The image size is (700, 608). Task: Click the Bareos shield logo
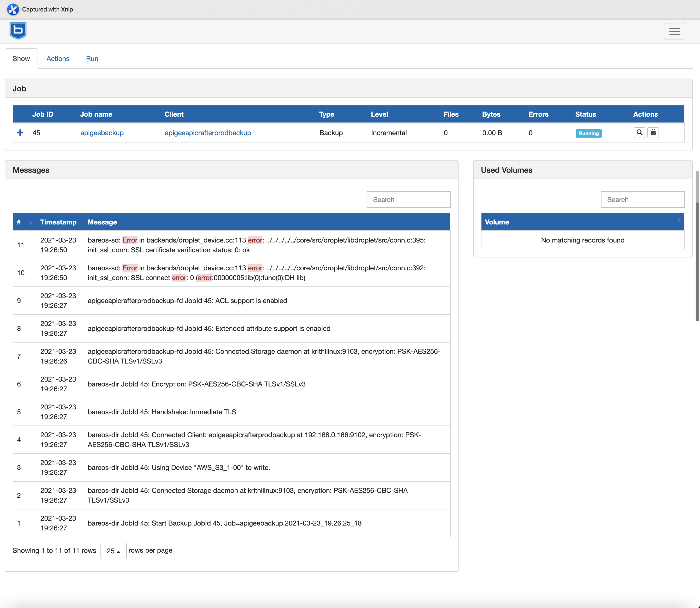[x=18, y=31]
